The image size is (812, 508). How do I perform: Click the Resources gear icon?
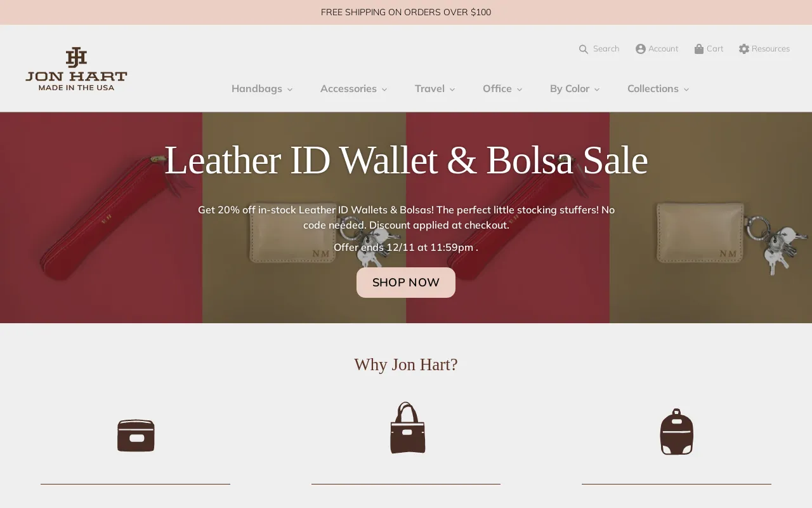744,49
